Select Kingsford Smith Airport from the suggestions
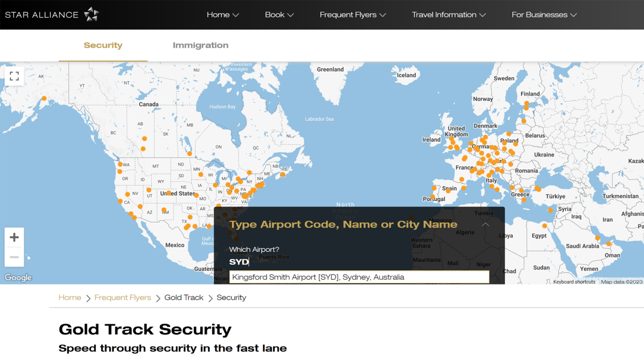 359,277
